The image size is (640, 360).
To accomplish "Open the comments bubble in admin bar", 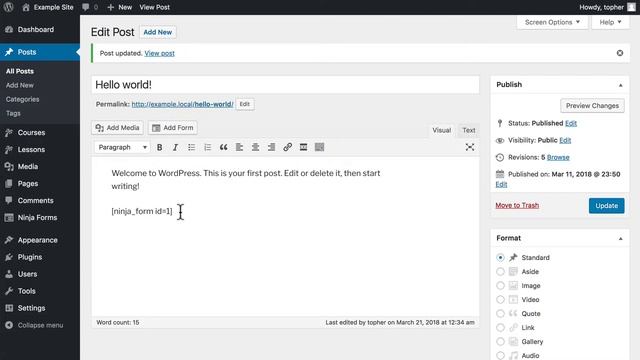I will click(90, 7).
